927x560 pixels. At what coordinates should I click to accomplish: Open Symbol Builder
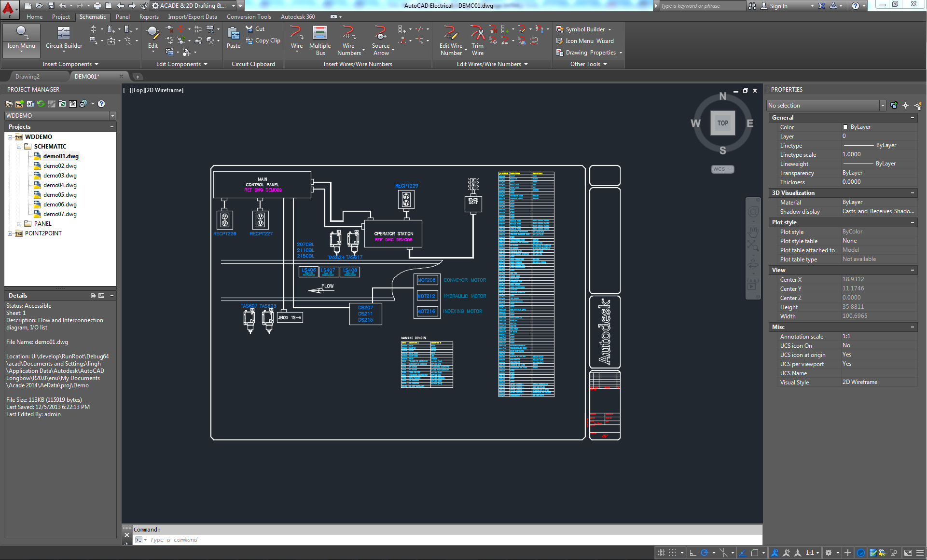tap(584, 29)
